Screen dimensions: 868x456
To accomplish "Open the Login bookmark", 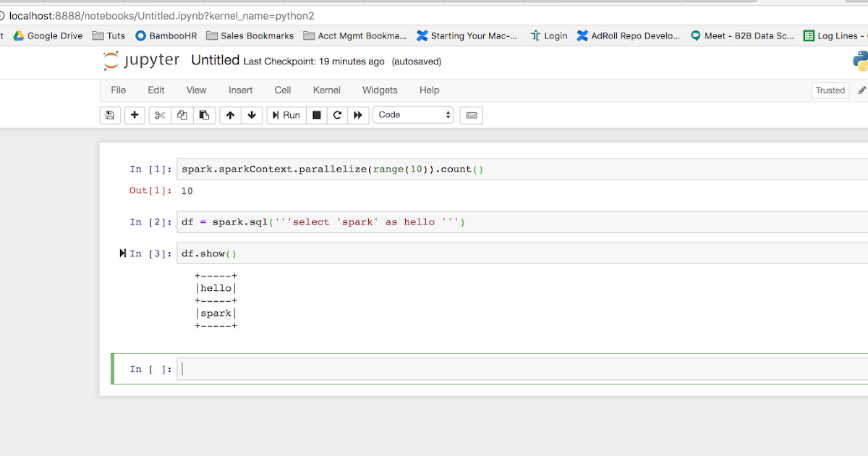I will (x=548, y=35).
